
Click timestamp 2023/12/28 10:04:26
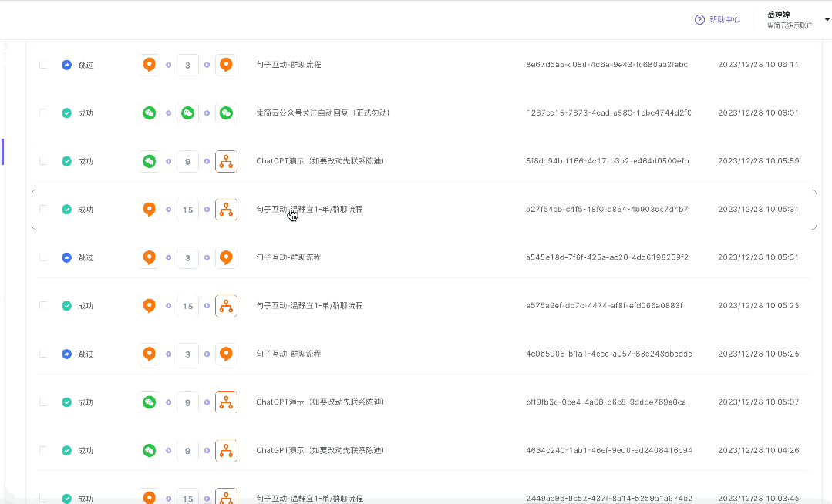[x=758, y=450]
